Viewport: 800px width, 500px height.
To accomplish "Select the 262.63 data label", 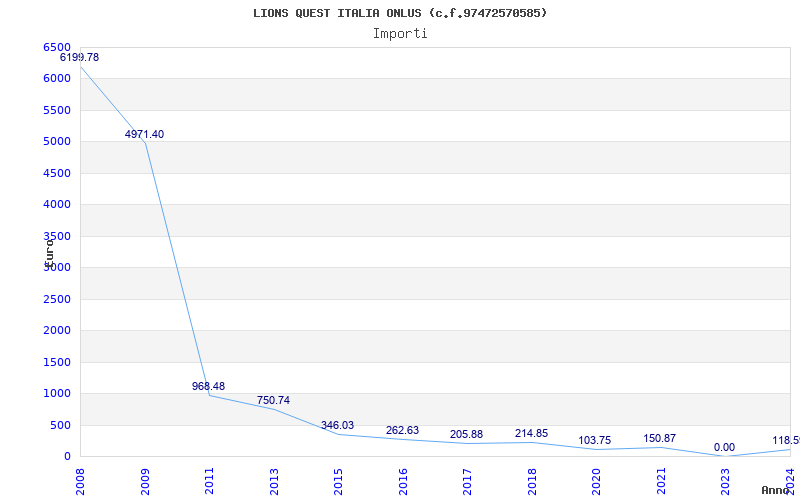I will coord(402,431).
